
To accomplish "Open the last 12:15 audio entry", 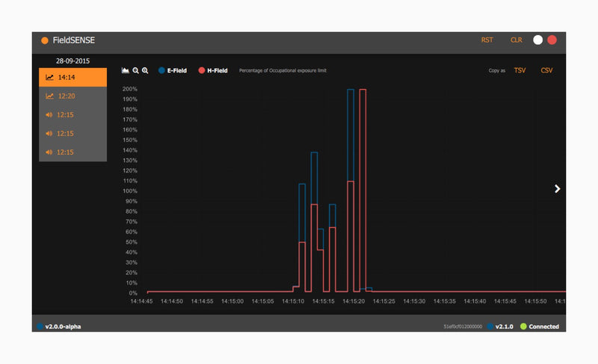I will pyautogui.click(x=73, y=152).
